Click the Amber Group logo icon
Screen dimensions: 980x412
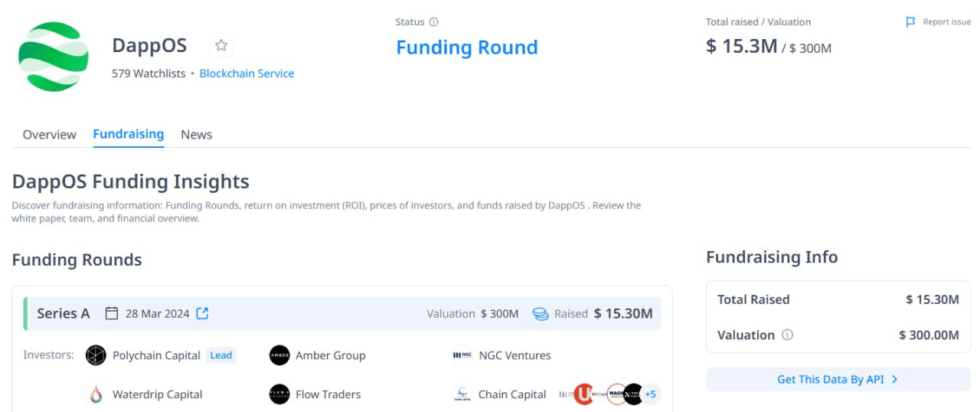(x=279, y=355)
